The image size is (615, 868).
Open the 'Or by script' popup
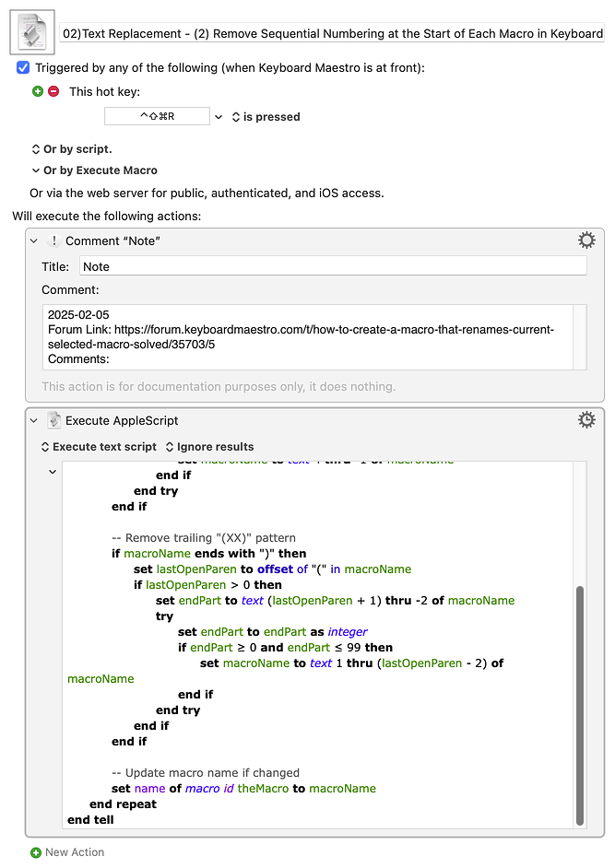pyautogui.click(x=72, y=149)
